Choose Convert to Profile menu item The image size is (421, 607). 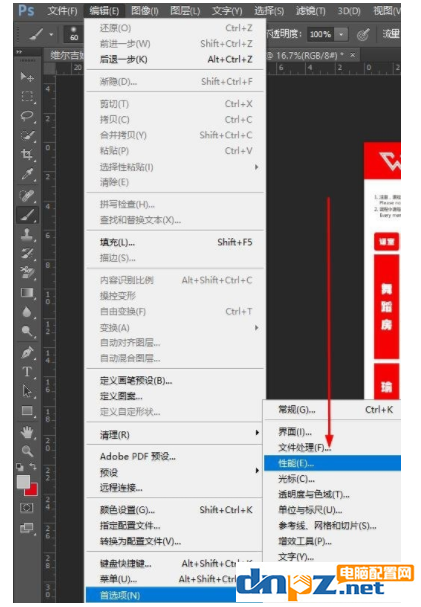(175, 541)
